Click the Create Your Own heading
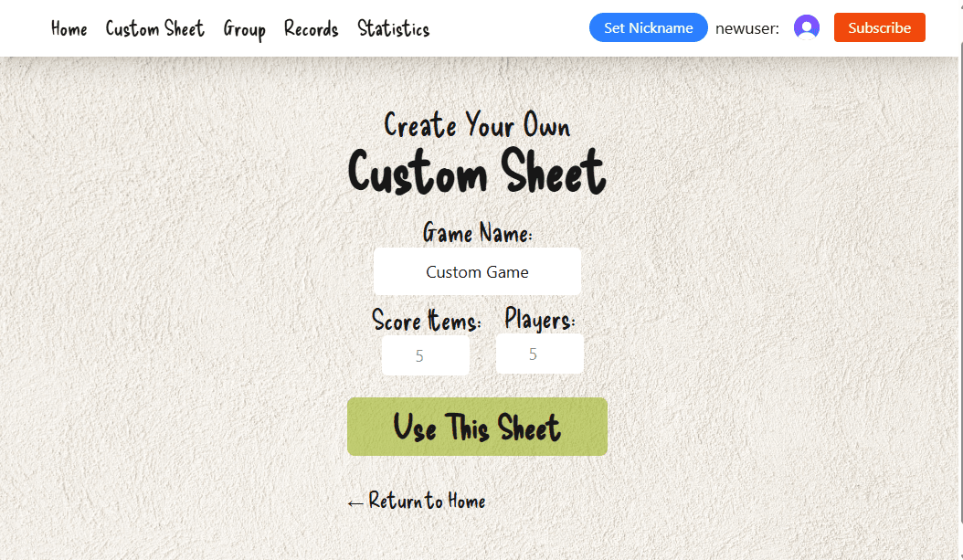Screen dimensions: 963x560 click(477, 125)
